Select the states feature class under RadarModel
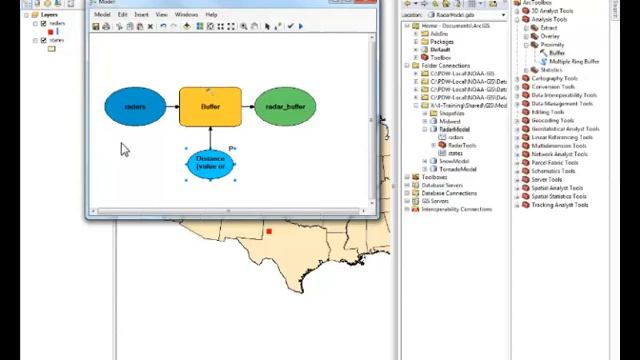Screen dimensions: 640x360 click(x=455, y=153)
